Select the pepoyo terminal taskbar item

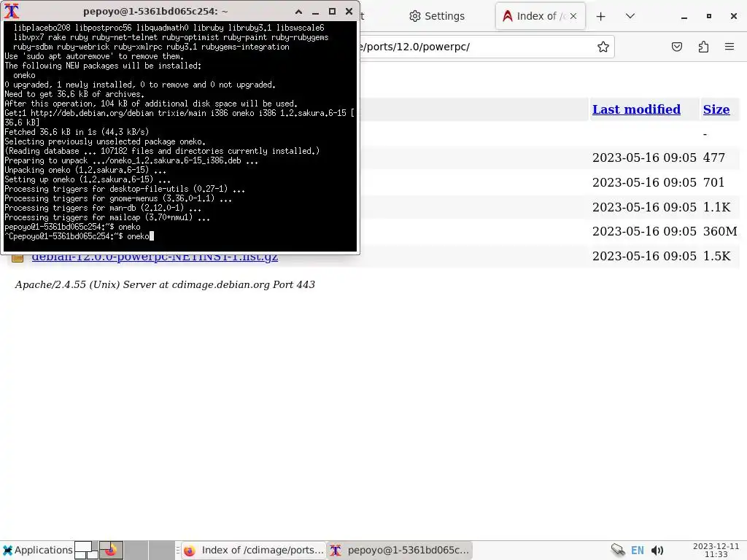pyautogui.click(x=400, y=550)
